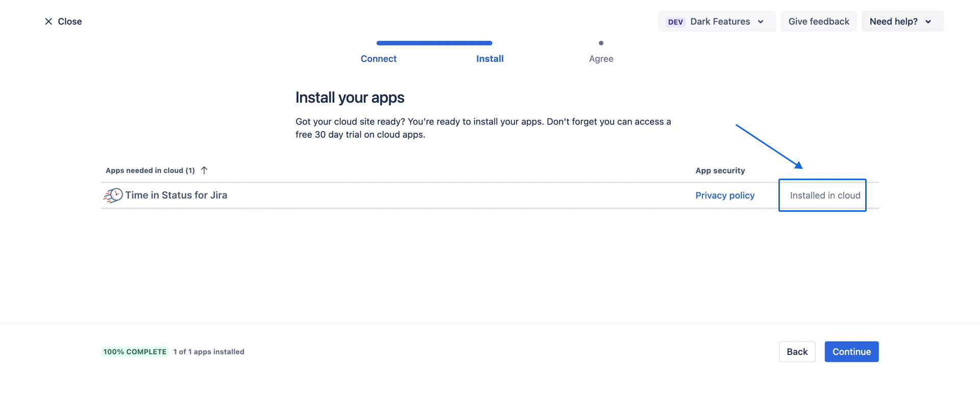Click the Install your apps heading
The width and height of the screenshot is (980, 396).
[350, 97]
